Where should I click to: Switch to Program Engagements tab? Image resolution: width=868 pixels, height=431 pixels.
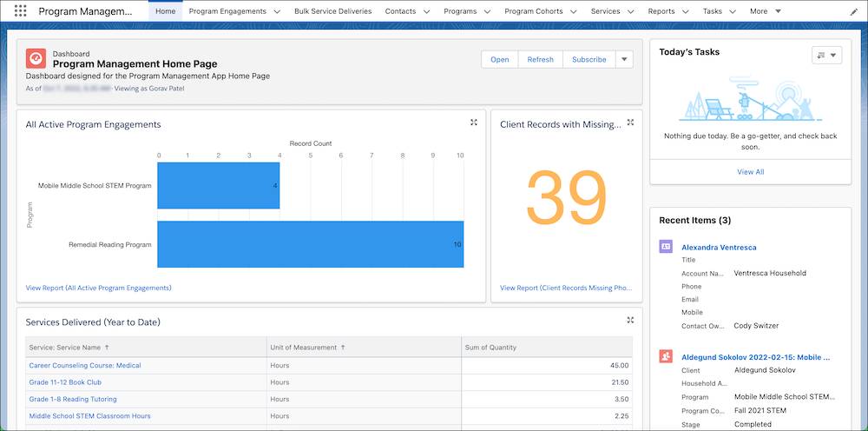(x=227, y=11)
